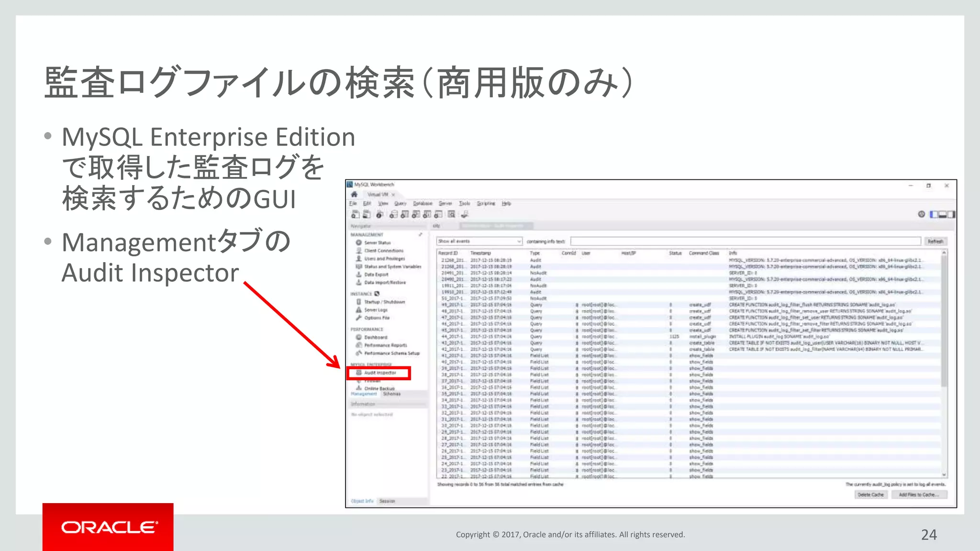Click the Users and Privileges icon
Screen dimensions: 980x551
(358, 258)
